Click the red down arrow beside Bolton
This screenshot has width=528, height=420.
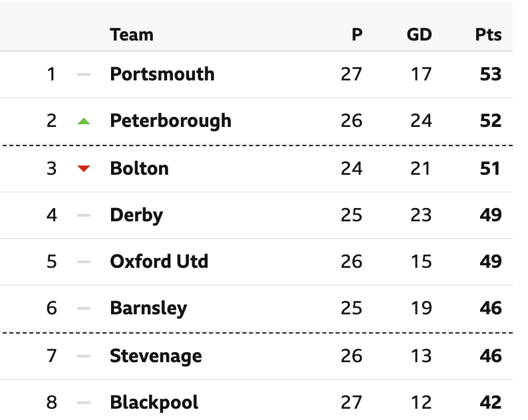tap(84, 169)
